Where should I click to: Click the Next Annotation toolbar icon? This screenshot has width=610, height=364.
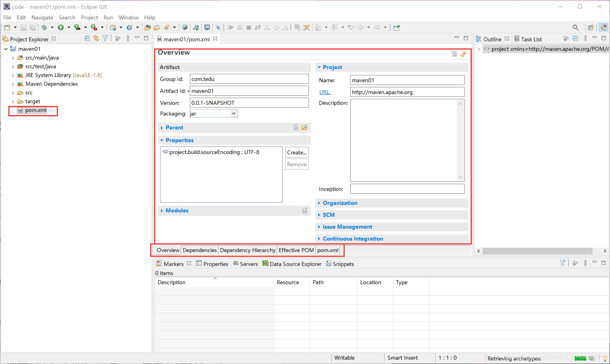318,27
